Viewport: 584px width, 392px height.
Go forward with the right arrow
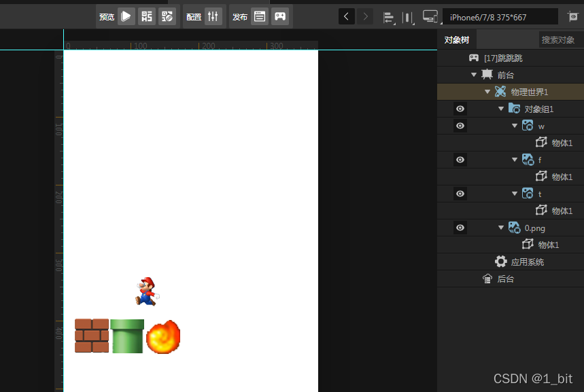point(365,16)
